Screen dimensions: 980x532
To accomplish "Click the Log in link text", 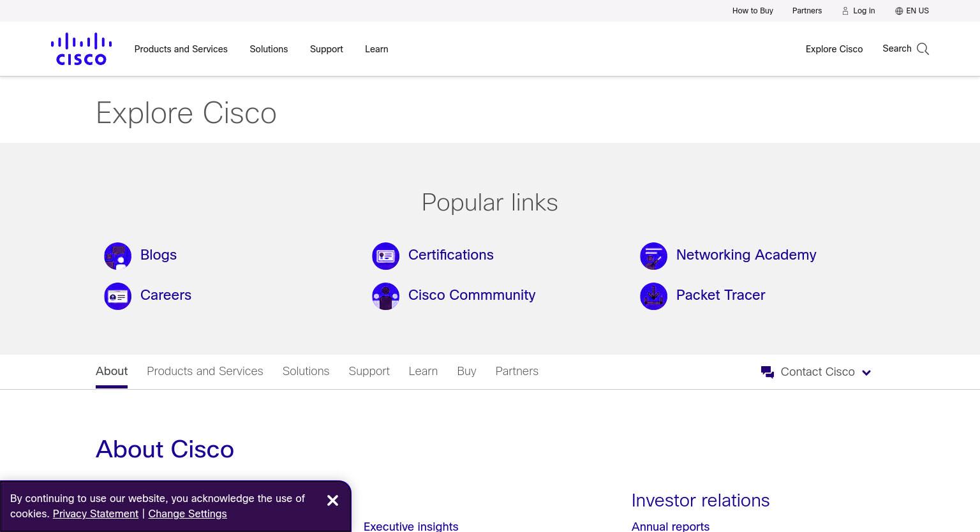I will coord(864,11).
